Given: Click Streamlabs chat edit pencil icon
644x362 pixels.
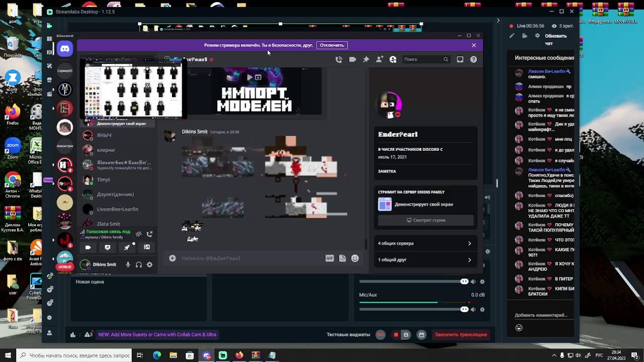Looking at the screenshot, I should point(512,36).
